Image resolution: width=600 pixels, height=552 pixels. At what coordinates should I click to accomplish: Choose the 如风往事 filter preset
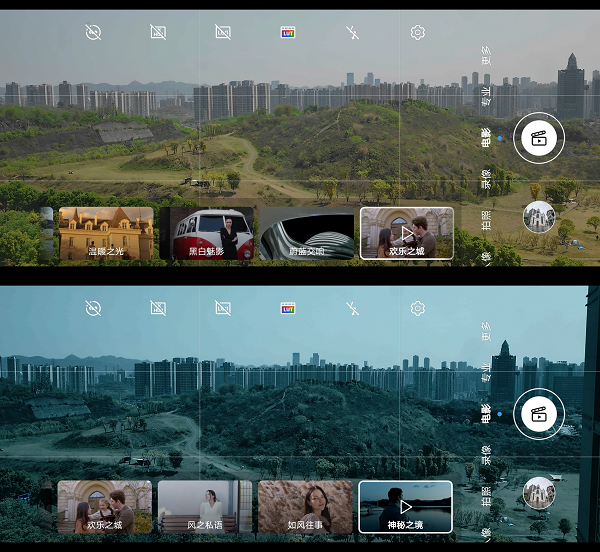coord(305,507)
